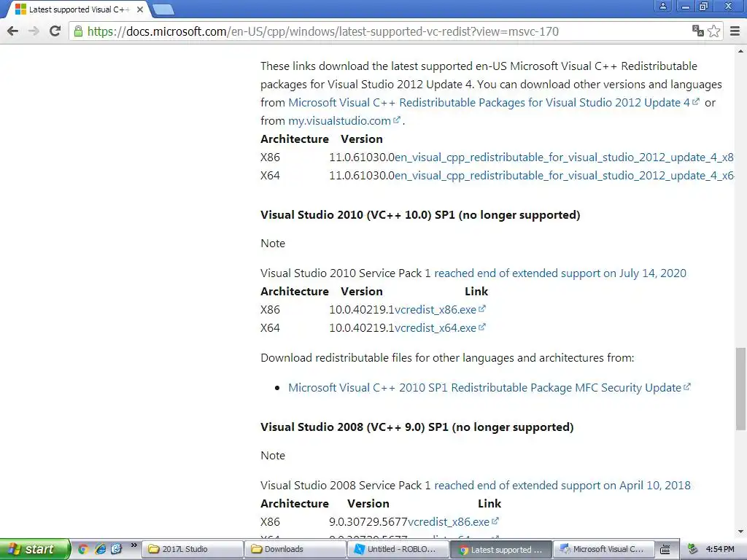This screenshot has width=747, height=560.
Task: Click the vertical scrollbar thumb
Action: pos(740,389)
